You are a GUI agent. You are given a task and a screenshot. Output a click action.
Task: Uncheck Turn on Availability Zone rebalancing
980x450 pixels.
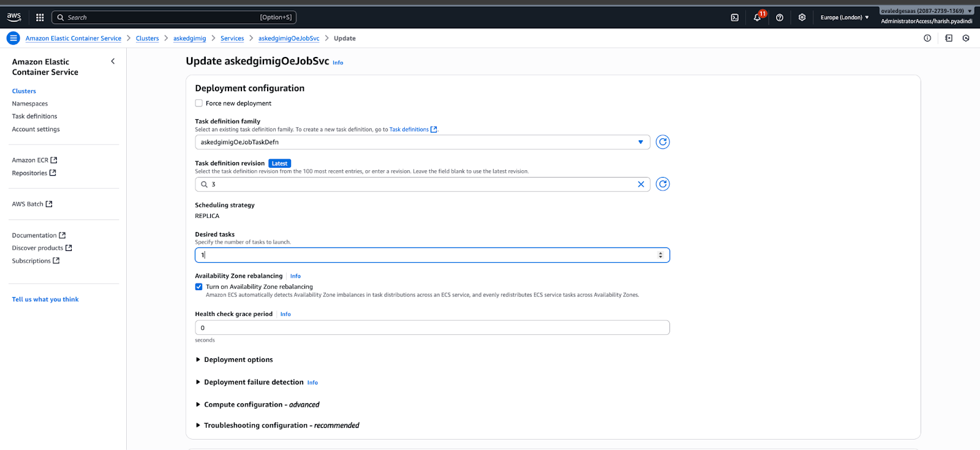point(199,287)
